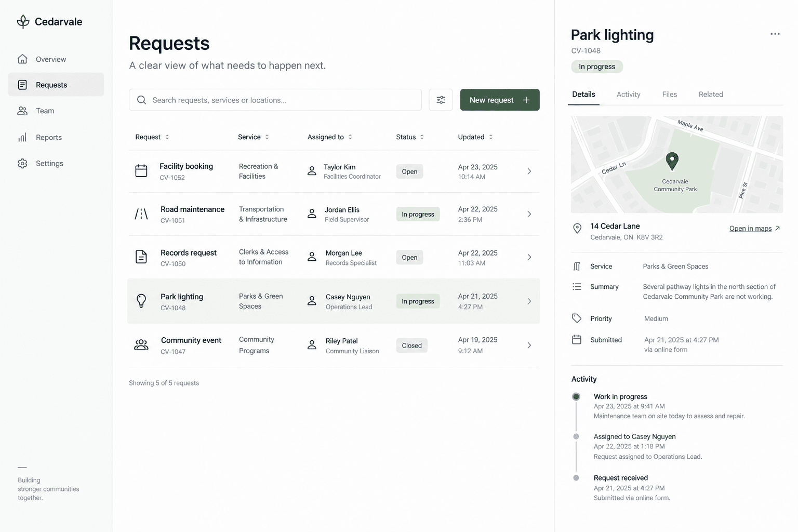Sort by Updated column header
The height and width of the screenshot is (532, 798).
click(475, 137)
